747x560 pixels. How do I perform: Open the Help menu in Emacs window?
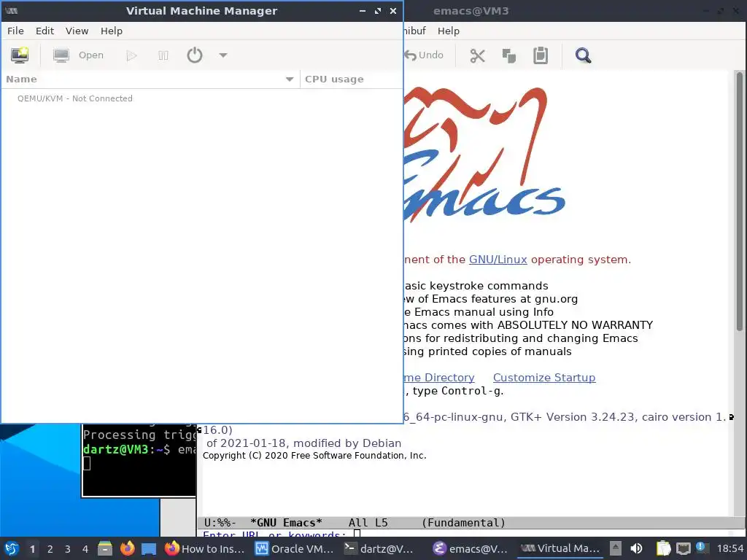click(449, 31)
